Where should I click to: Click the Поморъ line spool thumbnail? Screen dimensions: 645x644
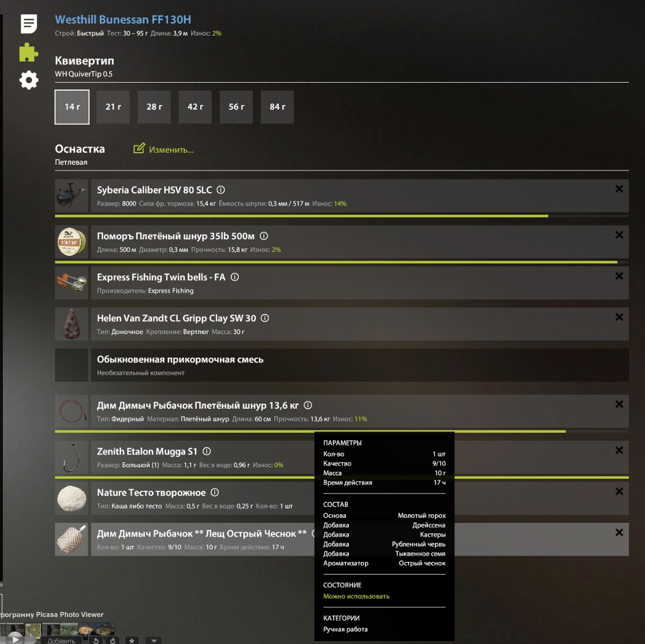72,242
